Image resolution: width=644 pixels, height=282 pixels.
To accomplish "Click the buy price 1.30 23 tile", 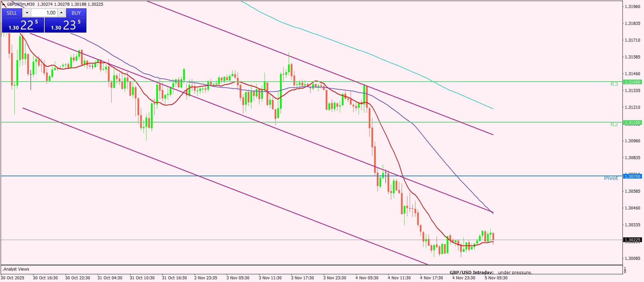I will [66, 25].
